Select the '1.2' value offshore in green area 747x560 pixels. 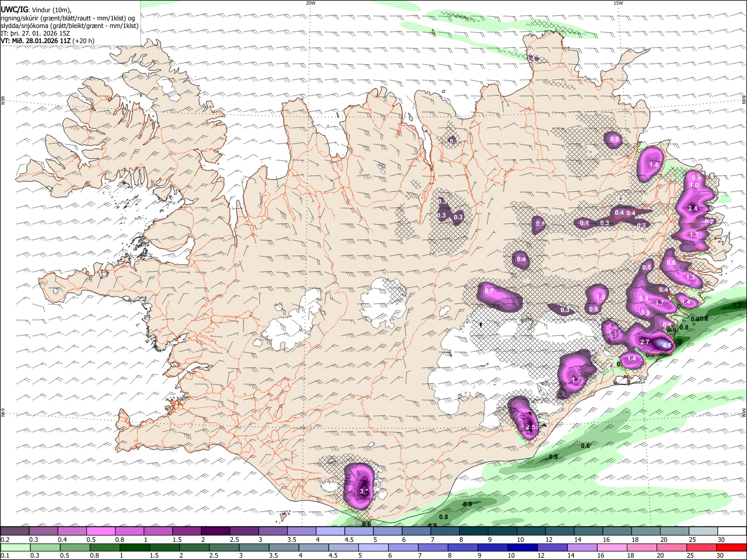coord(736,305)
